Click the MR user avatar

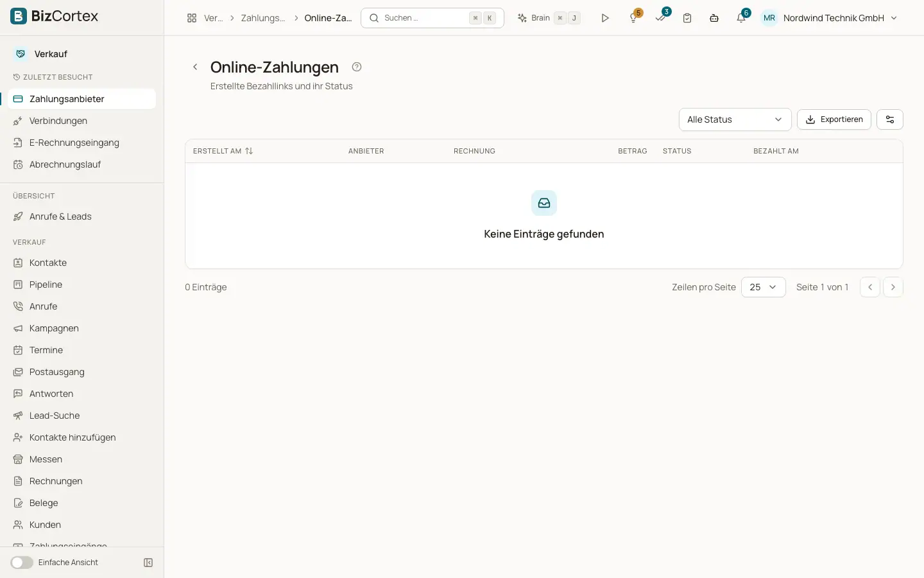click(x=769, y=18)
